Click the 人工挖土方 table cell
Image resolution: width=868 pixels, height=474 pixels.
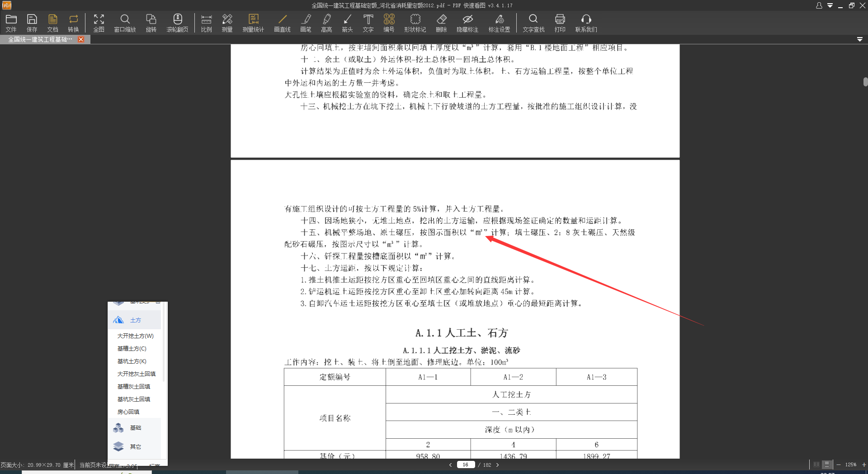point(511,395)
